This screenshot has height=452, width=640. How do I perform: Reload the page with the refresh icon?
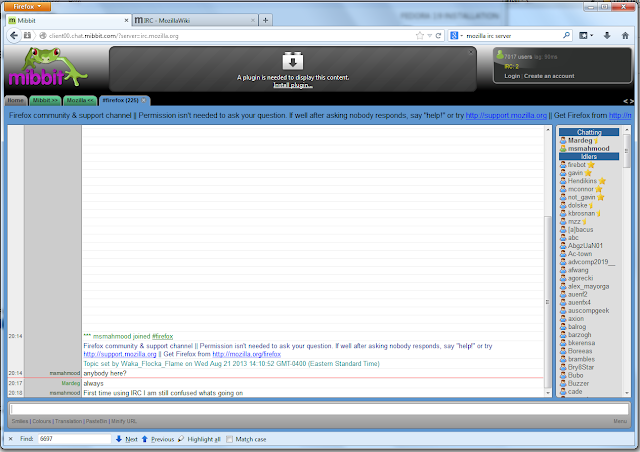tap(438, 36)
